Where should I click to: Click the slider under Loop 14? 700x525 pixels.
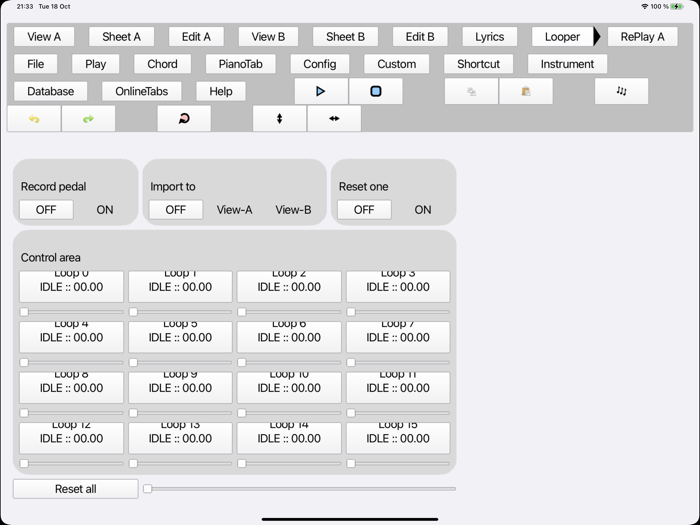point(289,463)
